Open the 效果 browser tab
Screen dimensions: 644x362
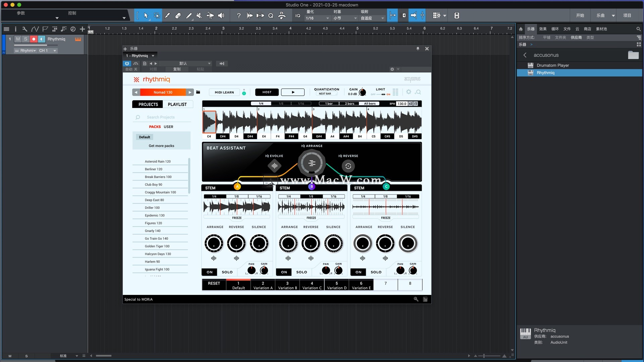coord(543,29)
